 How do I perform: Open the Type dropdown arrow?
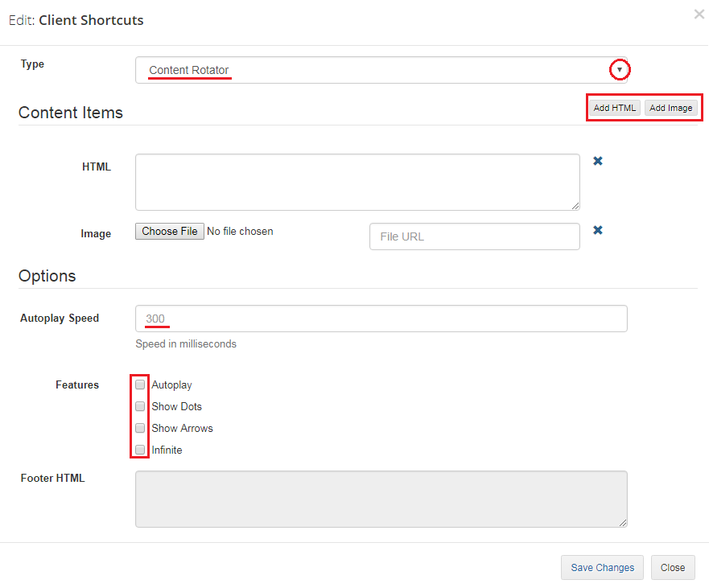620,70
